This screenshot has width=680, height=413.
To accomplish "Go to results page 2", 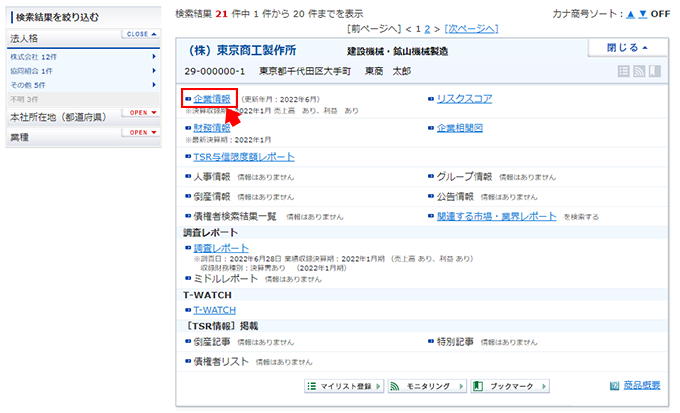I will (427, 29).
